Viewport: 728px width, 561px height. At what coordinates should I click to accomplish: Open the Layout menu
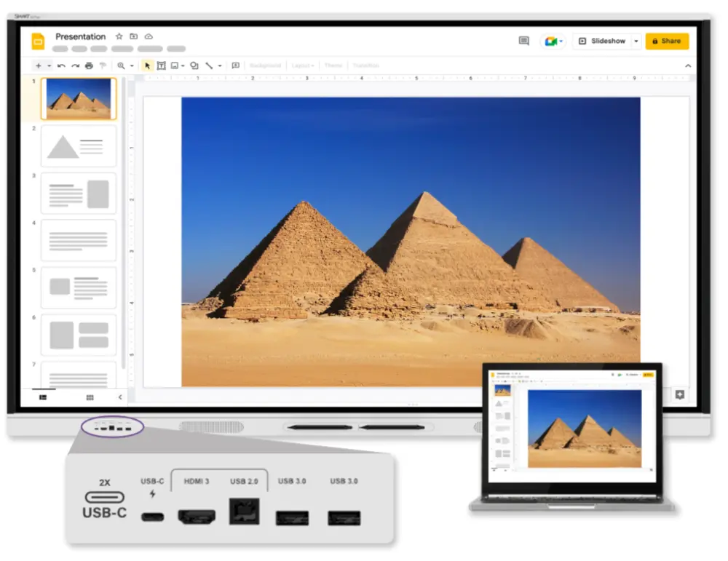click(x=303, y=65)
